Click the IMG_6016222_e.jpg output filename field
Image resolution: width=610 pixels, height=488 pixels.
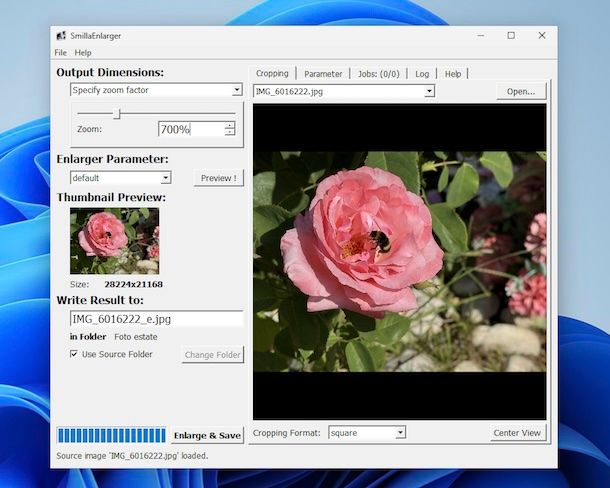click(x=157, y=319)
